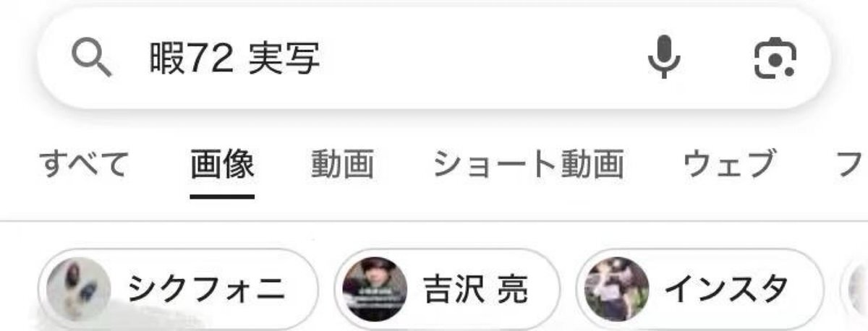
Task: Apply the 吉沢 亮 suggestion text label
Action: pyautogui.click(x=476, y=290)
